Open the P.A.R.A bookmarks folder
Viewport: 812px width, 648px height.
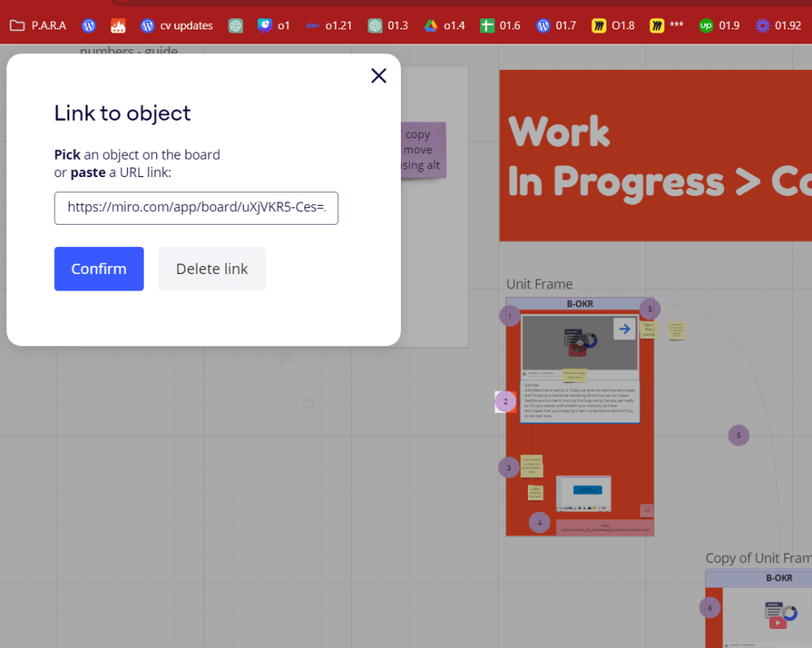(x=38, y=25)
